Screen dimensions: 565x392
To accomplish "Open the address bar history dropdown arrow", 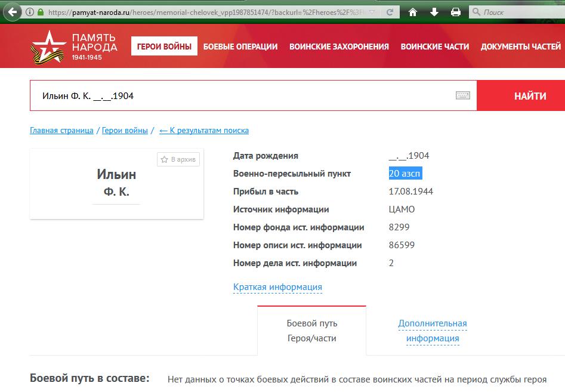I will click(372, 12).
